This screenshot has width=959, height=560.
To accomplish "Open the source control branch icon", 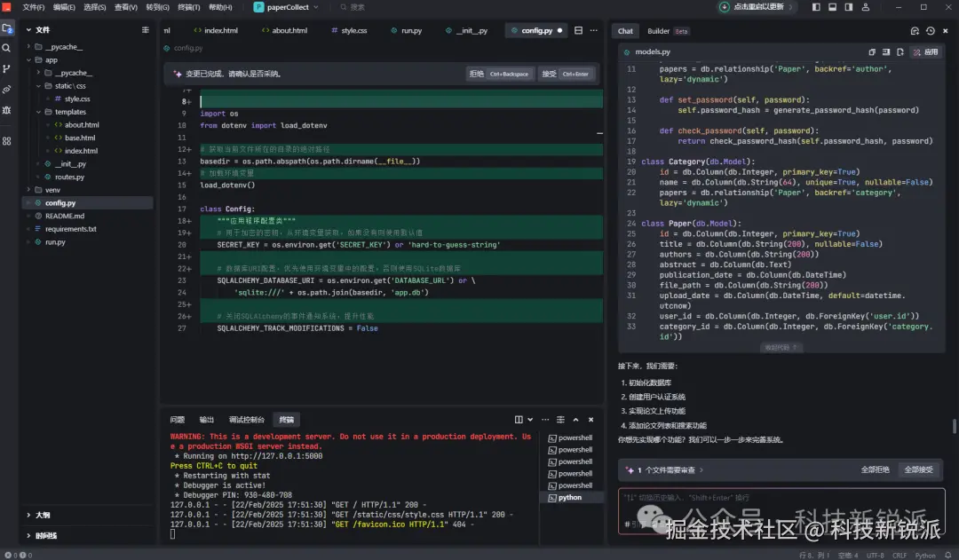I will tap(7, 68).
